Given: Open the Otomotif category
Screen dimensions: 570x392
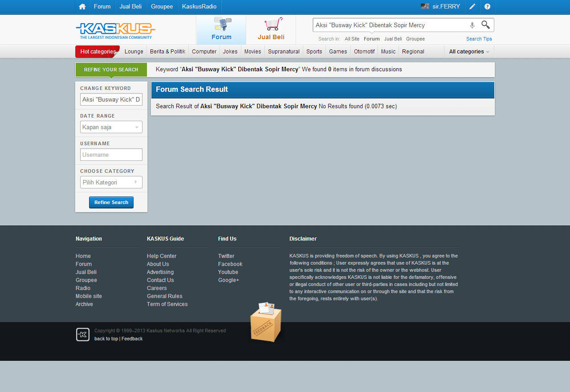Looking at the screenshot, I should pos(364,52).
